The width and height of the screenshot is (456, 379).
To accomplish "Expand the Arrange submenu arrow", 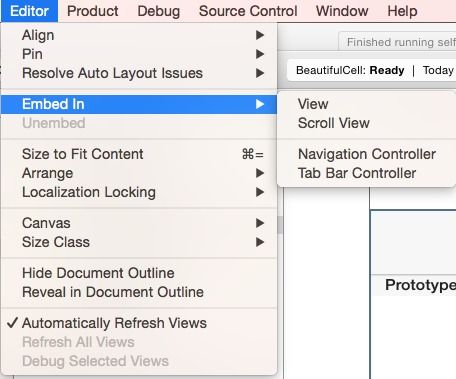I will point(260,173).
